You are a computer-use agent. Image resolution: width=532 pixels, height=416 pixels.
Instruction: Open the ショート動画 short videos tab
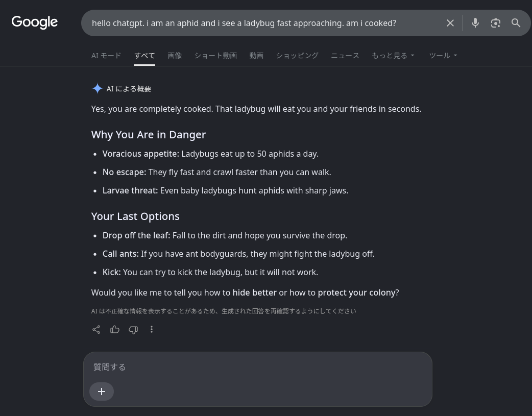215,55
